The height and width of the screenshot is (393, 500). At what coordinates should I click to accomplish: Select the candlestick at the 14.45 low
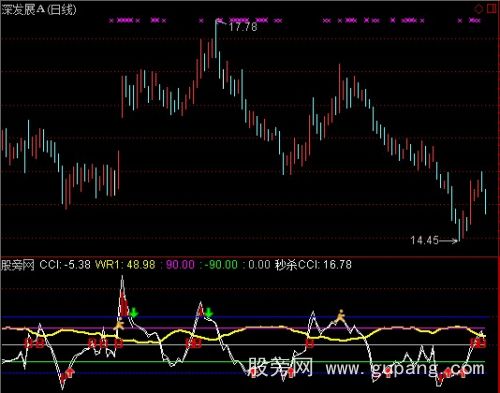(x=459, y=229)
